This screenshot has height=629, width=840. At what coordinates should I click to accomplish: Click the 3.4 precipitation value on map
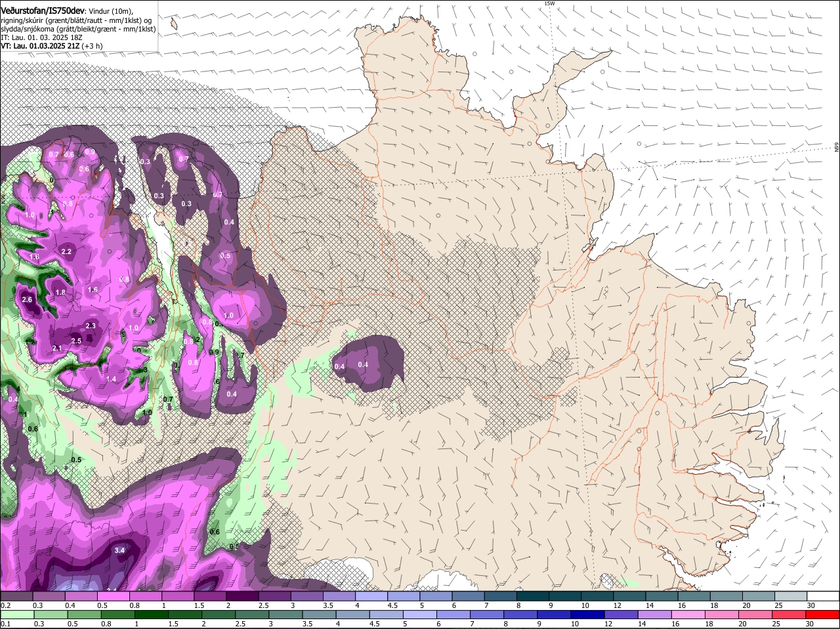pyautogui.click(x=119, y=550)
